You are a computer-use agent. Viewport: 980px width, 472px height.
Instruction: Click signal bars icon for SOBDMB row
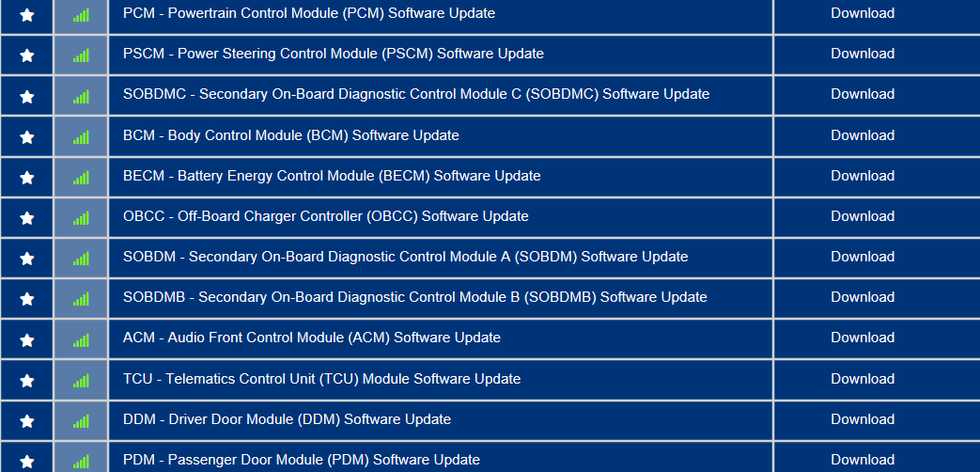(x=81, y=299)
